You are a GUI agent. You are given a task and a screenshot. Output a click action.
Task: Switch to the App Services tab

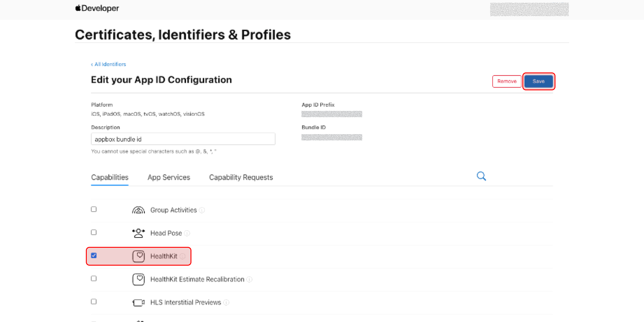(169, 177)
